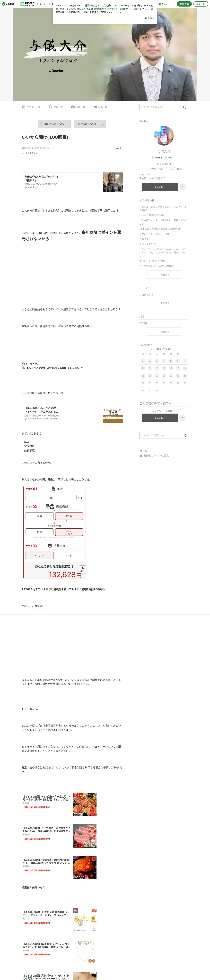
Task: Click the ログイン button
Action: pyautogui.click(x=201, y=4)
